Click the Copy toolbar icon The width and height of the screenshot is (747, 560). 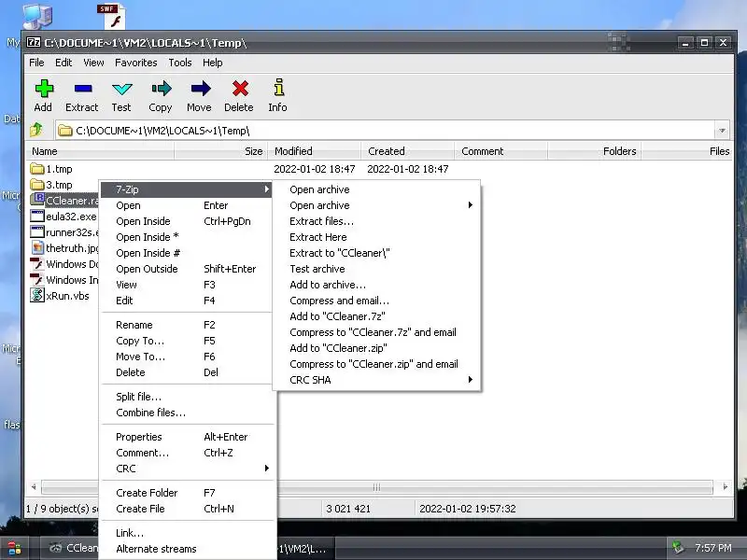click(161, 89)
